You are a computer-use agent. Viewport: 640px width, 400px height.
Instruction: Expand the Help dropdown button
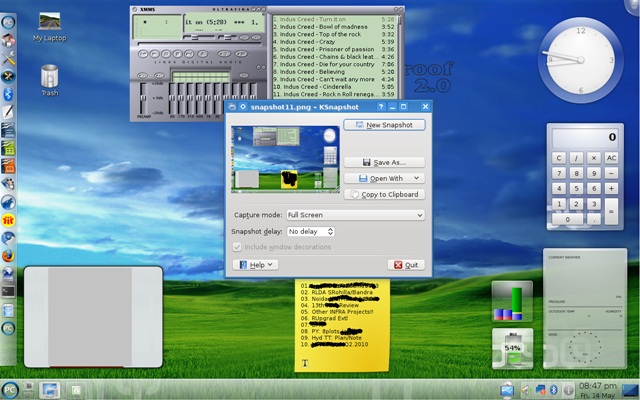(254, 265)
